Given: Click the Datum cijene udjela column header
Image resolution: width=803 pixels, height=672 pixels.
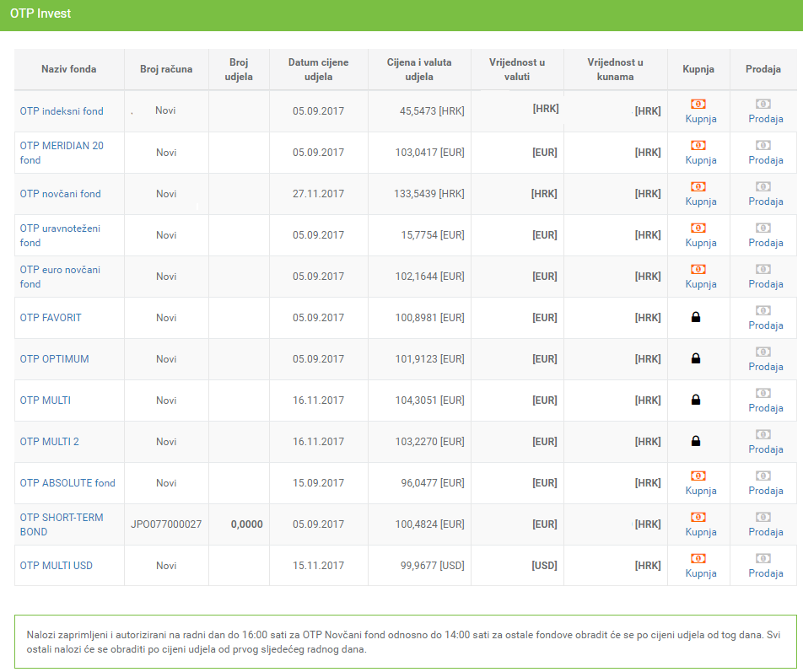Looking at the screenshot, I should 319,70.
